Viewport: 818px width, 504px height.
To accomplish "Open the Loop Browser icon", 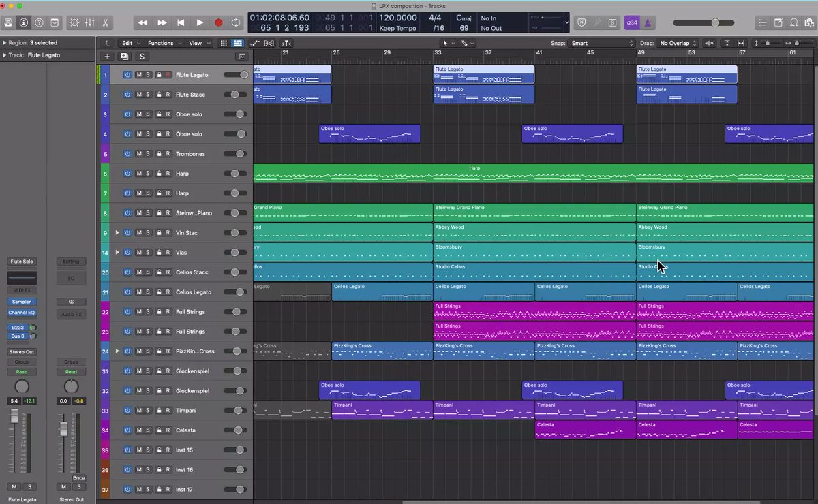I will [794, 22].
